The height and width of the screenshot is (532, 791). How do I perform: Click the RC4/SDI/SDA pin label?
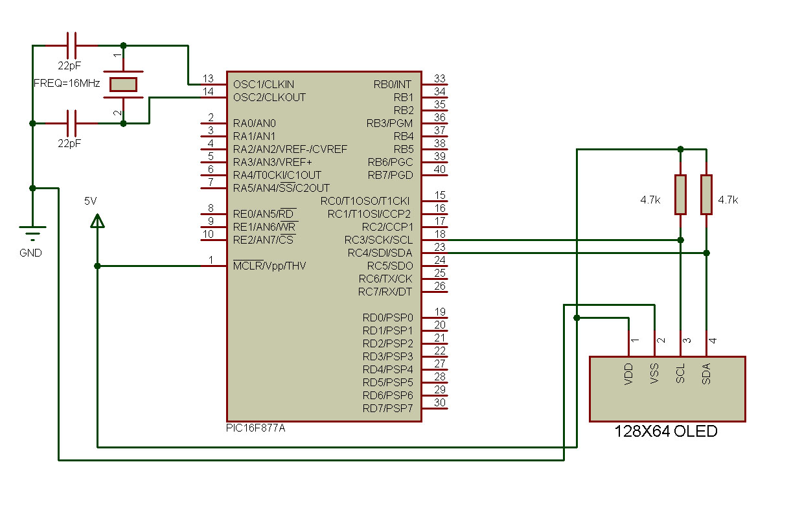tap(380, 253)
